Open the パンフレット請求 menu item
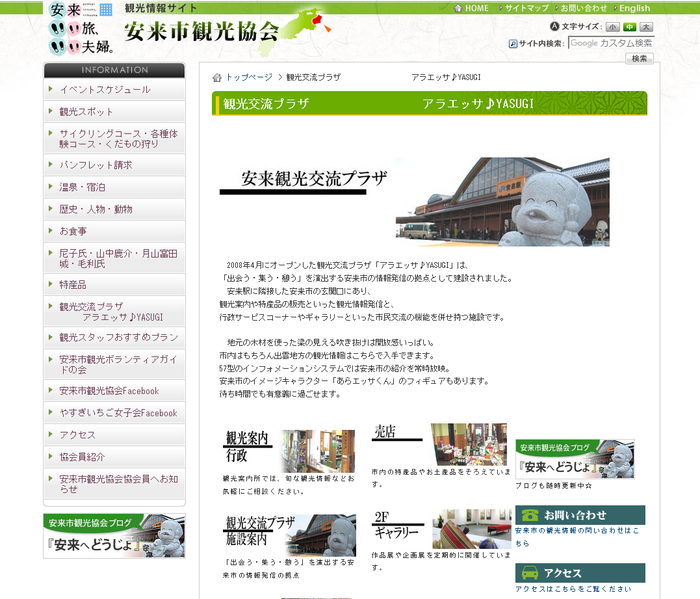This screenshot has height=599, width=700. point(114,165)
